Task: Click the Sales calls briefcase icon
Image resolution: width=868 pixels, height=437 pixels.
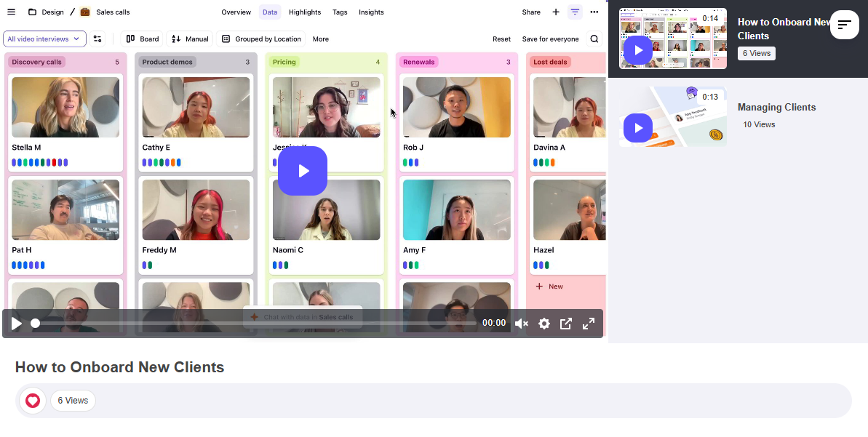Action: tap(84, 12)
